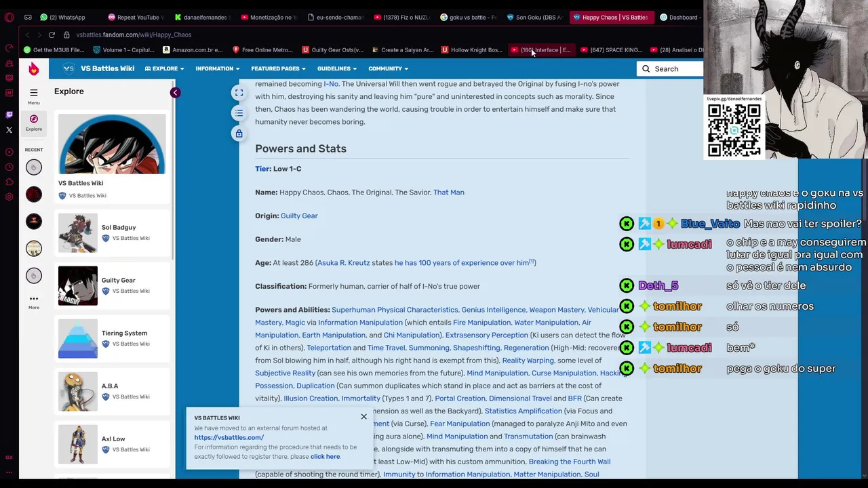Open the table of contents list icon

pos(239,113)
